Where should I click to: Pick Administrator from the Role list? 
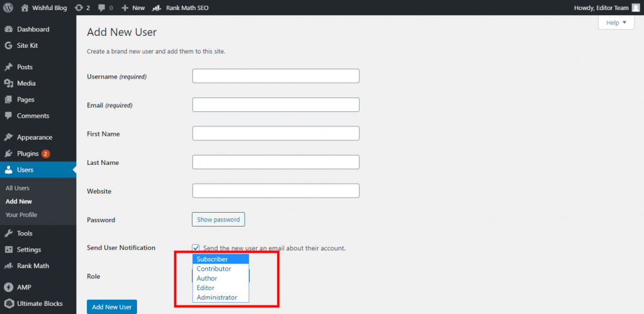point(221,297)
